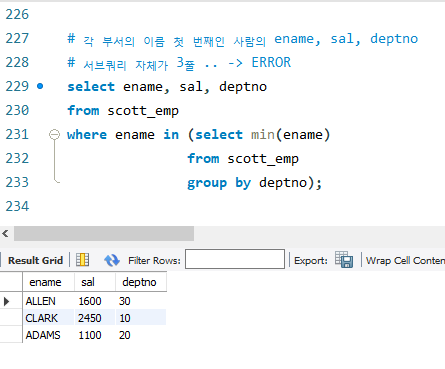Select the salary cell 2450
This screenshot has width=445, height=369.
[x=95, y=318]
